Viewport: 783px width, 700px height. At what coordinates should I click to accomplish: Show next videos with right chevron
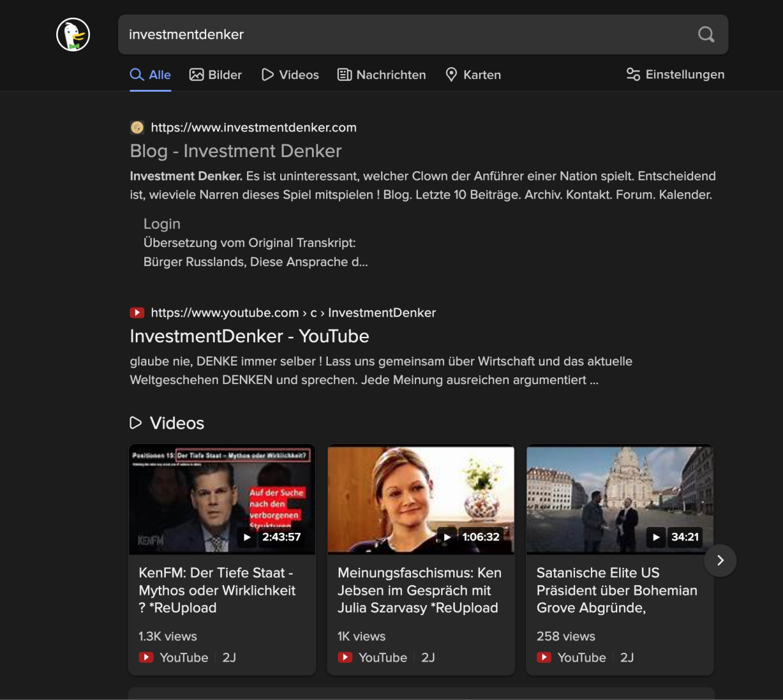720,561
